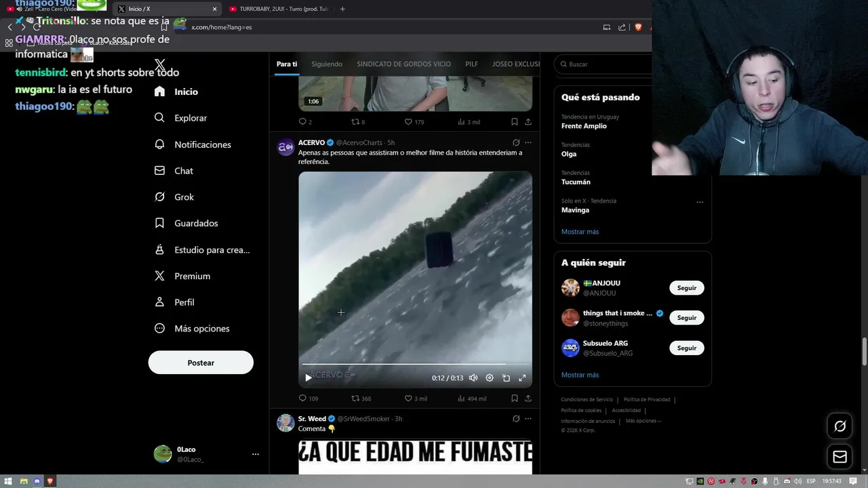
Task: Follow things that i smoke account
Action: pos(686,318)
